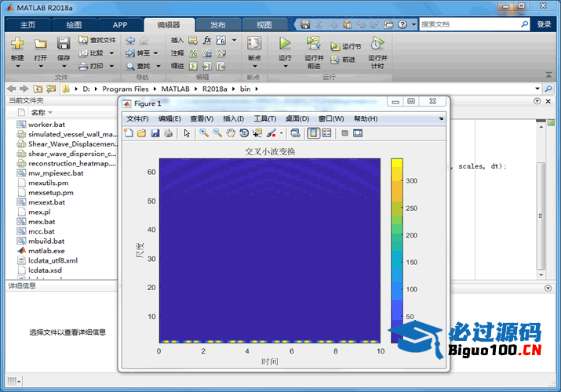561x392 pixels.
Task: Click the 转至 (Go To) button
Action: (138, 53)
